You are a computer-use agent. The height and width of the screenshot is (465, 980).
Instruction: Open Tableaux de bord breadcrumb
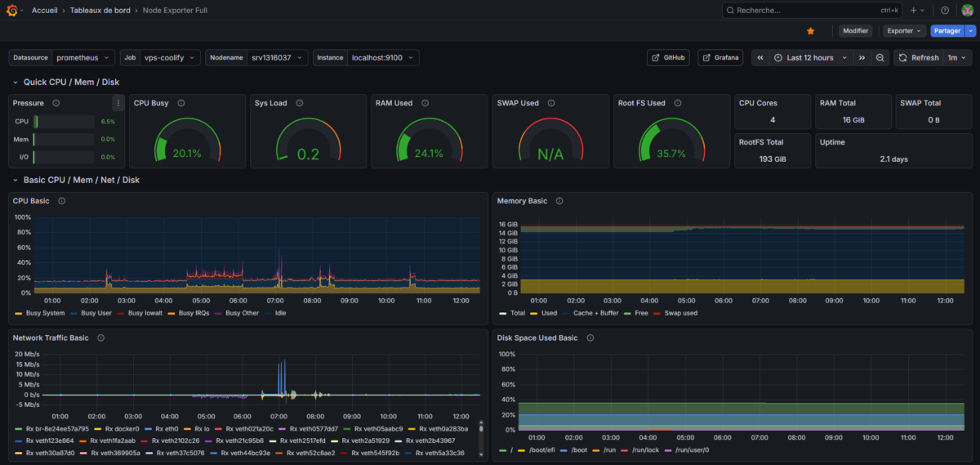tap(100, 11)
